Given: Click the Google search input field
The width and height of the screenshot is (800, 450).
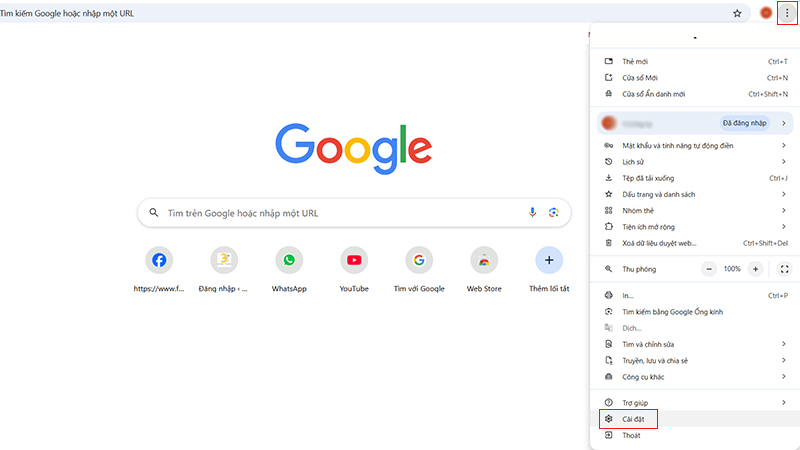Looking at the screenshot, I should 354,213.
